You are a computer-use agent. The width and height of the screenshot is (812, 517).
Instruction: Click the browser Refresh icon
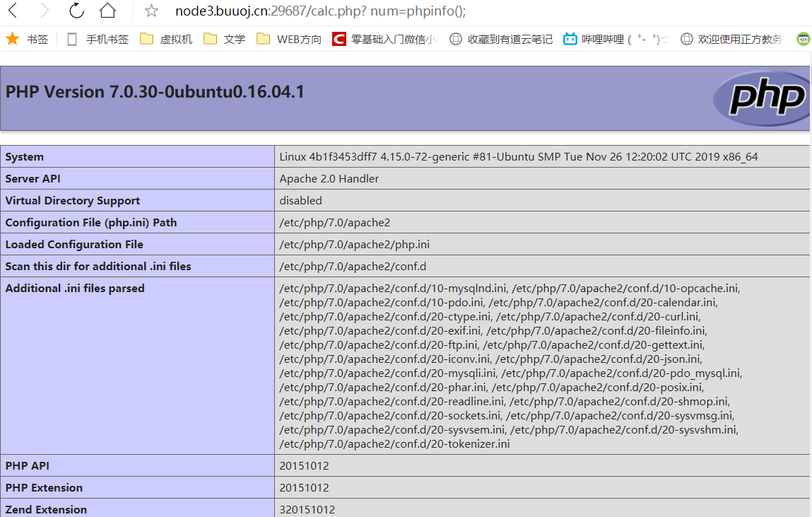tap(76, 12)
